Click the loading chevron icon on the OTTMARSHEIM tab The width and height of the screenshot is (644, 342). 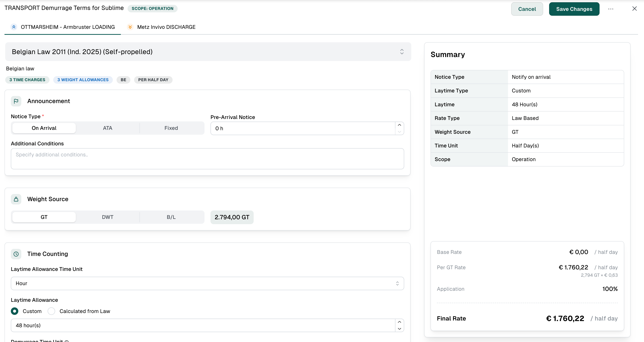(x=14, y=27)
